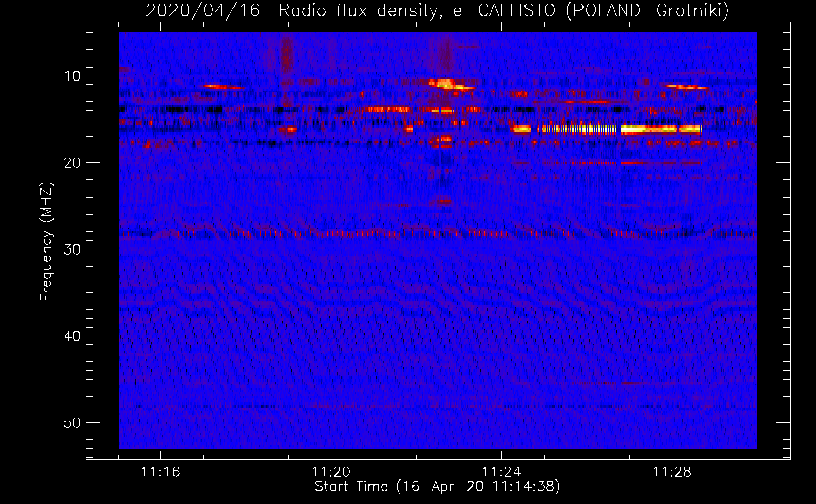
Task: Click the 10 MHz frequency tick label
Action: point(72,76)
